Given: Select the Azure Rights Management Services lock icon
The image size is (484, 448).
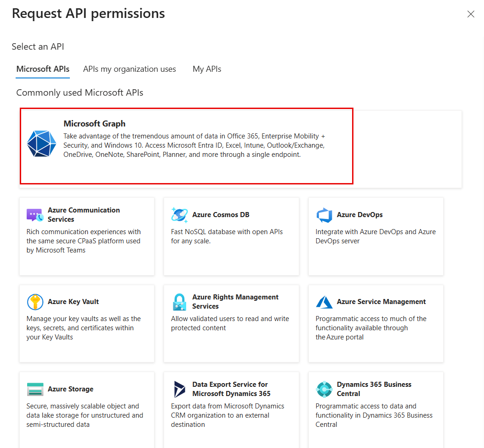Looking at the screenshot, I should point(179,302).
